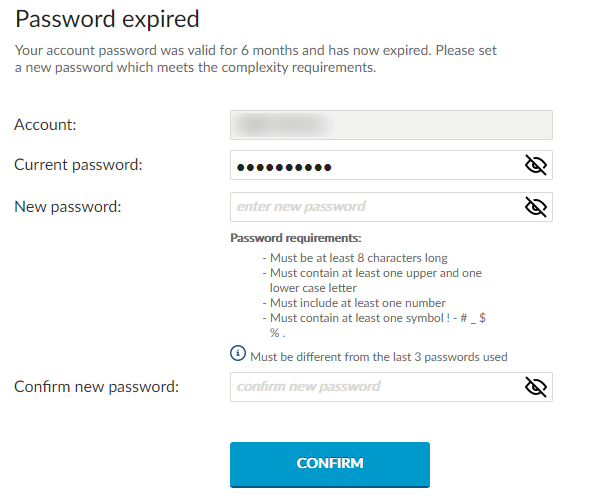Screen dimensions: 609x504
Task: Show the confirm new password text
Action: pyautogui.click(x=536, y=387)
